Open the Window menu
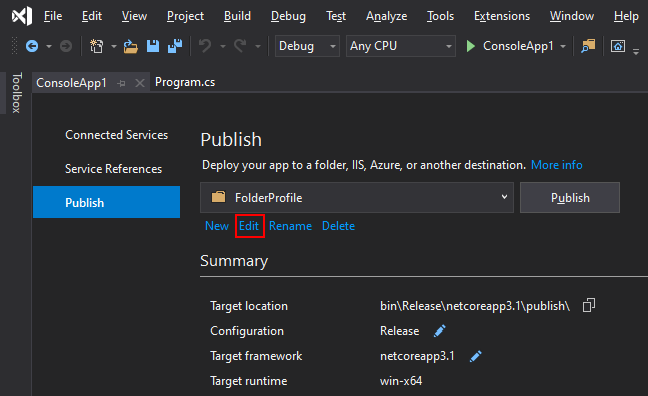648x396 pixels. coord(572,16)
